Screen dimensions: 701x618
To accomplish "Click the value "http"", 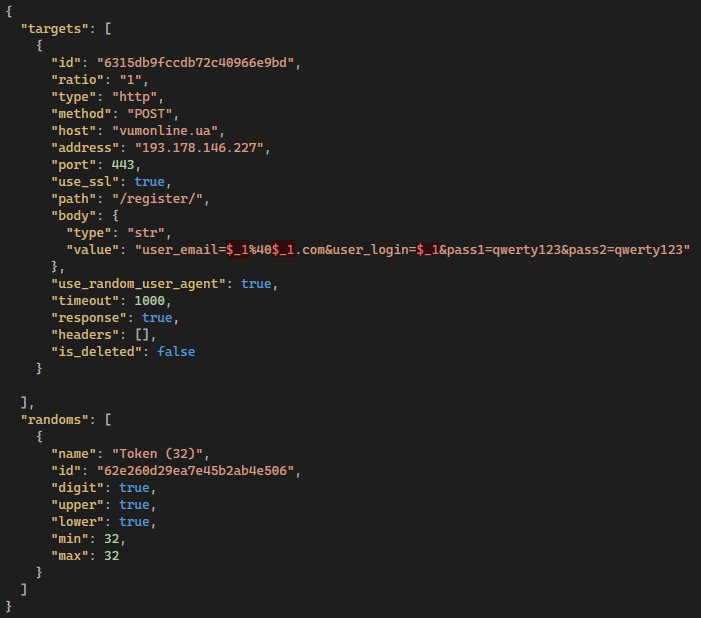I will (x=135, y=97).
